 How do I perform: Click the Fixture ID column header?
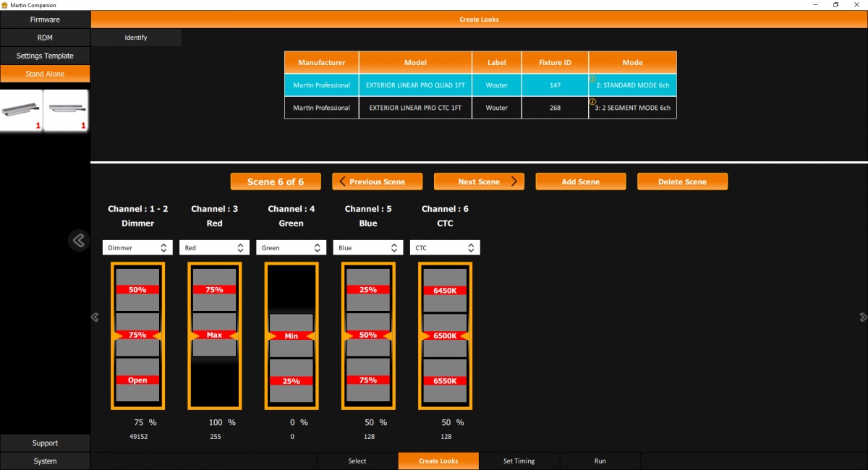pos(555,62)
